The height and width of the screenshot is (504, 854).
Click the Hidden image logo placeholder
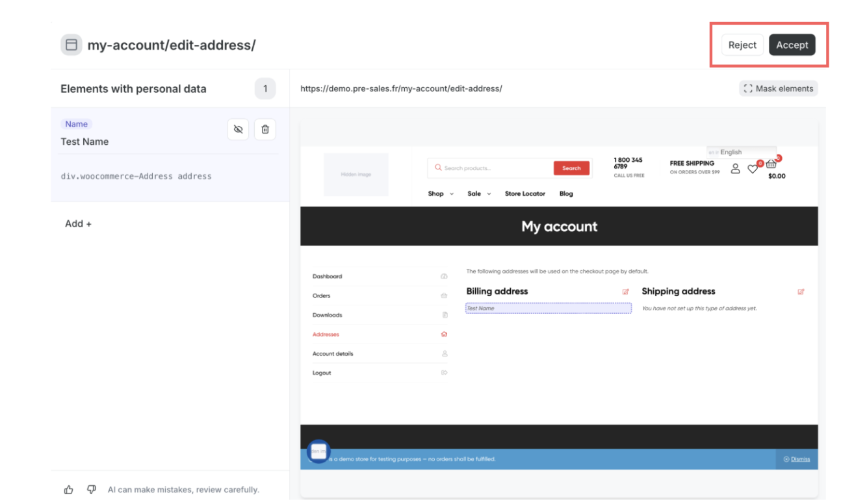356,174
